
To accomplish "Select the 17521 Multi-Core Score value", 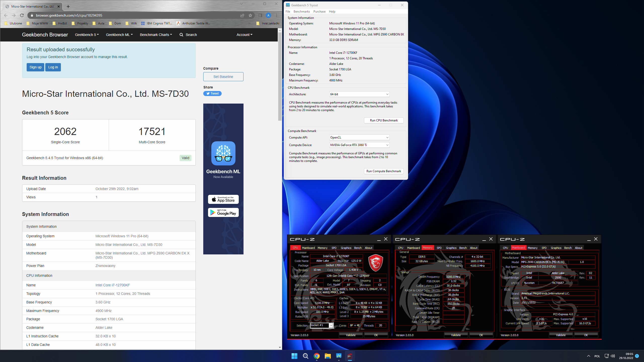I will point(152,131).
